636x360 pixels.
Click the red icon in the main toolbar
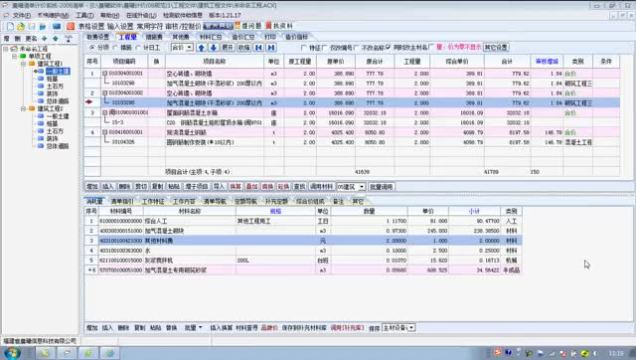pyautogui.click(x=71, y=26)
